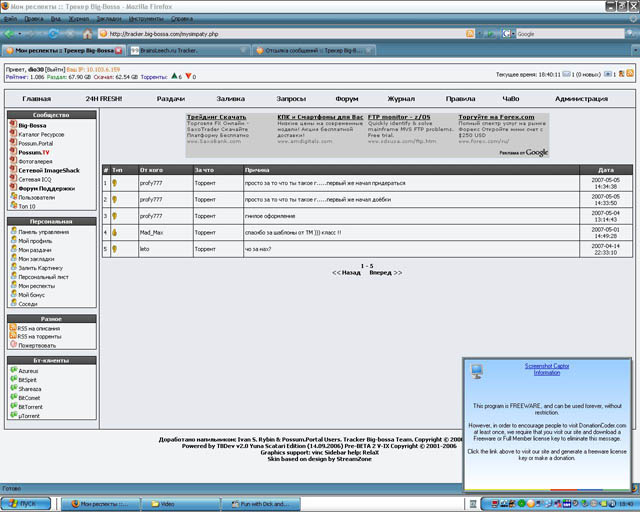
Task: Open the address bar history dropdown
Action: [x=480, y=34]
